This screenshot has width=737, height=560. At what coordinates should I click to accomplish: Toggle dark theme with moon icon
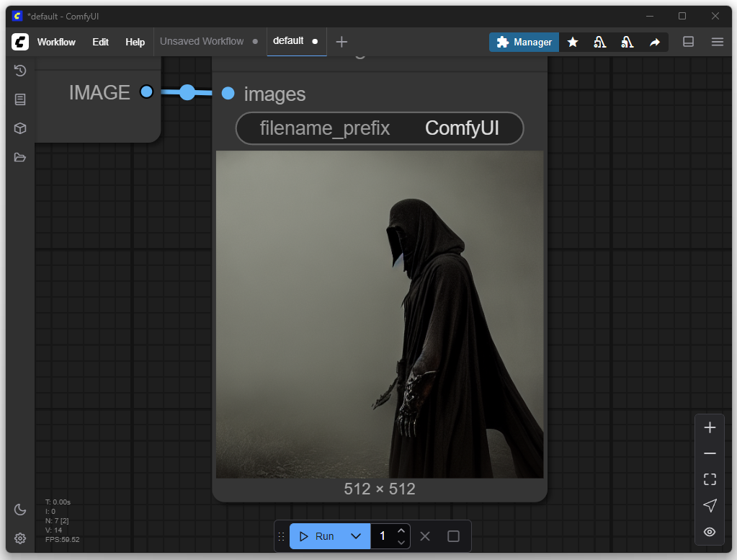point(20,510)
